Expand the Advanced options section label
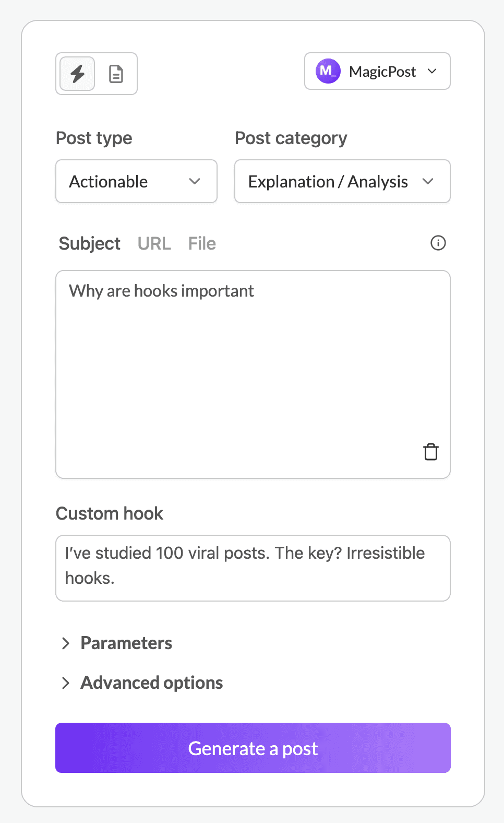The width and height of the screenshot is (504, 823). [151, 683]
